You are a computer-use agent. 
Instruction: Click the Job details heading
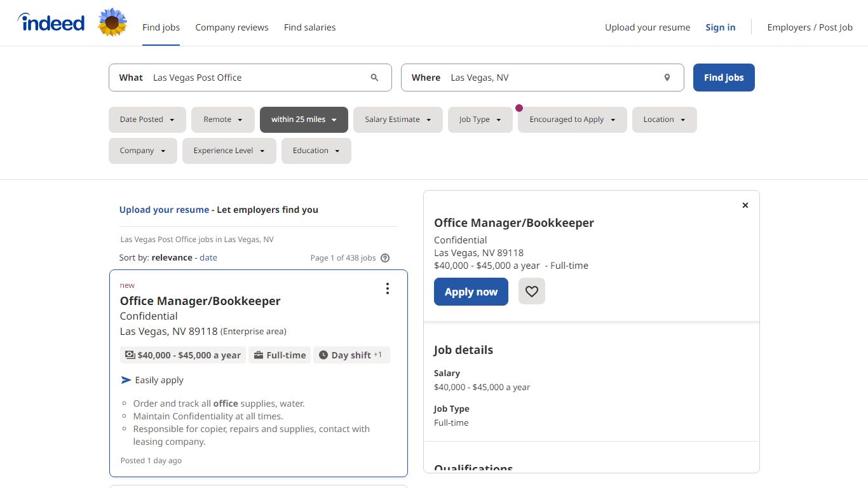463,350
